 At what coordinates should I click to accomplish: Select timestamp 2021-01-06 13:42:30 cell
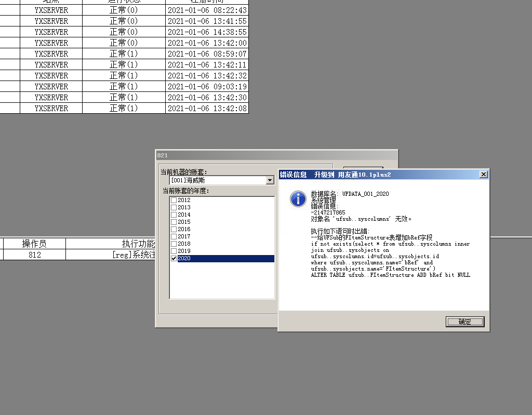click(x=207, y=98)
